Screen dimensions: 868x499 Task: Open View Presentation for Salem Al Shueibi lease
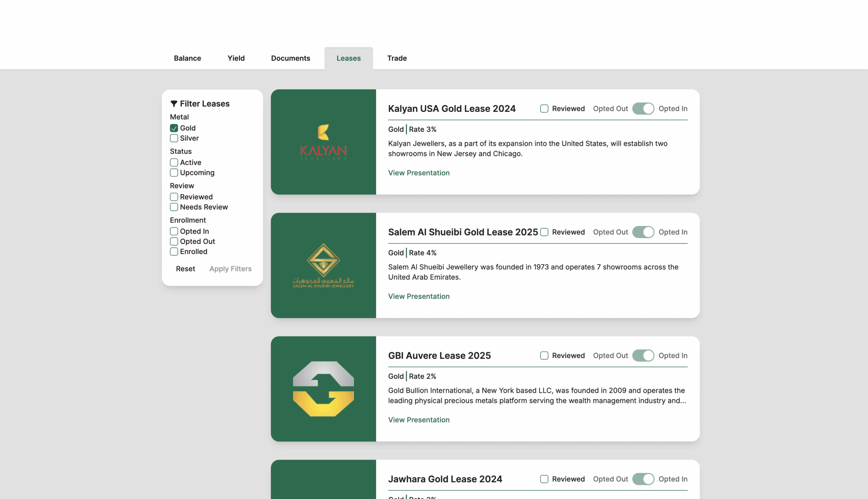[419, 296]
